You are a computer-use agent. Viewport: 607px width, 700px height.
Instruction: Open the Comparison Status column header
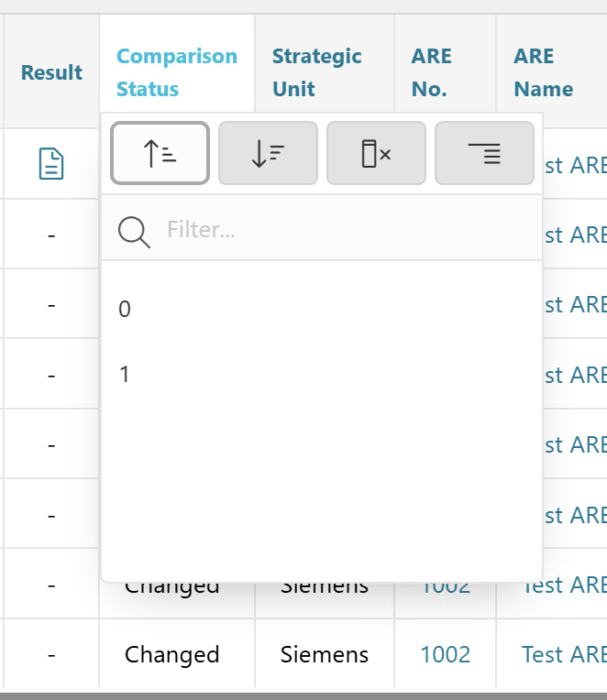point(176,72)
